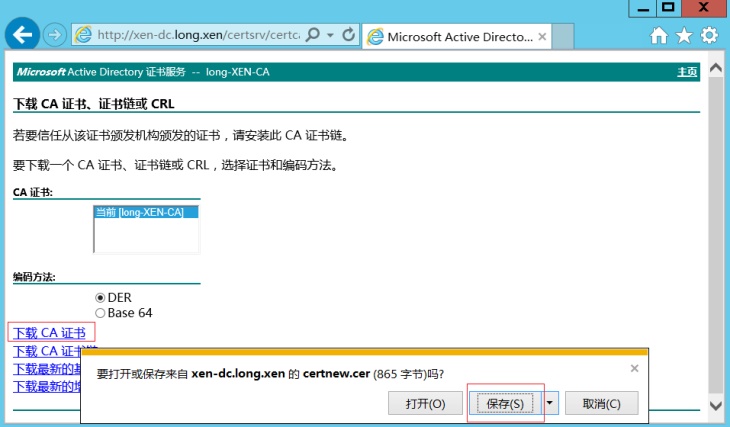Select 当前 [long-XEN-CA] in CA list
Viewport: 730px width, 427px height.
146,212
